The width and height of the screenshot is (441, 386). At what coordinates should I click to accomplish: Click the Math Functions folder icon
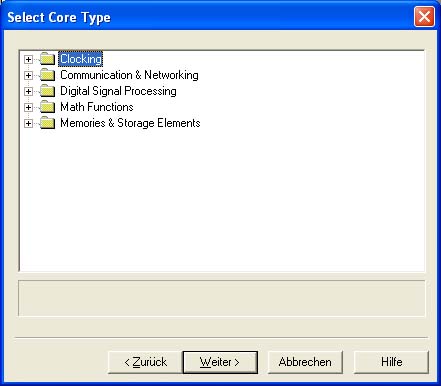(47, 107)
